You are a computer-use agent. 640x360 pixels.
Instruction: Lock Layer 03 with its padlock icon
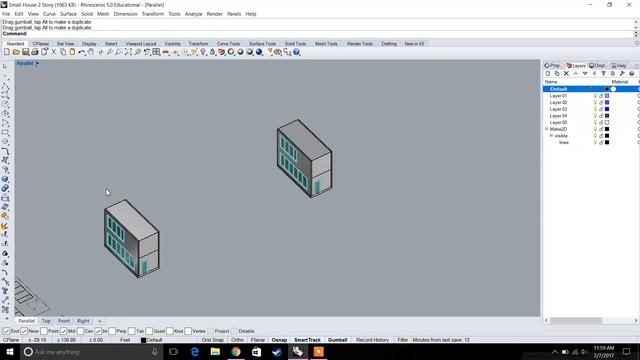pos(601,109)
